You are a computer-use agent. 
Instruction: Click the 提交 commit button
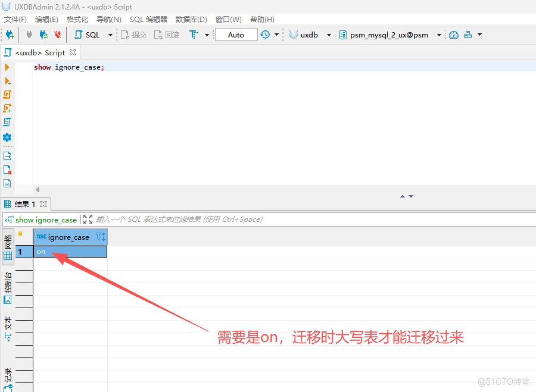click(x=133, y=35)
